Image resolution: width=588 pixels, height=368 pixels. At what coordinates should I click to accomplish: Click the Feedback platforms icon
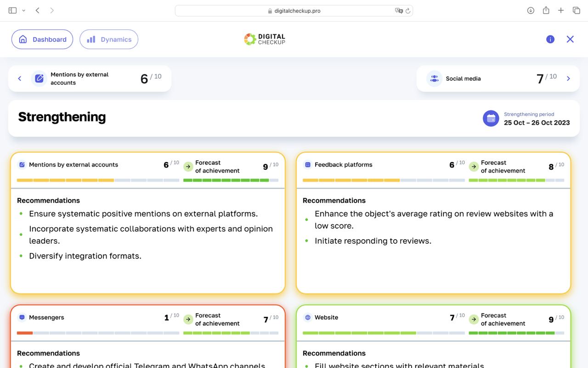pyautogui.click(x=308, y=165)
